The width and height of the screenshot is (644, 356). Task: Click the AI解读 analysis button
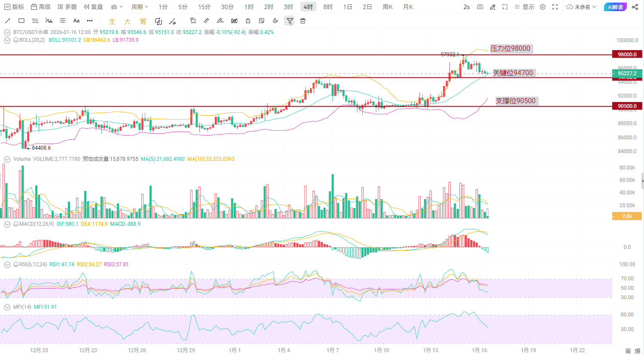pos(615,6)
